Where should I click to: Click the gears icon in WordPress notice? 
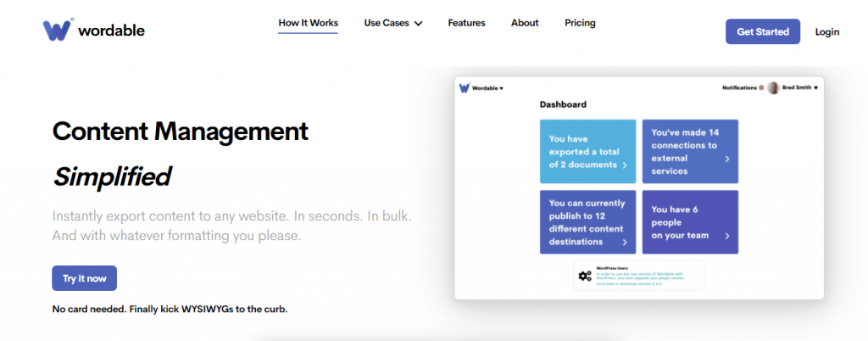[584, 276]
